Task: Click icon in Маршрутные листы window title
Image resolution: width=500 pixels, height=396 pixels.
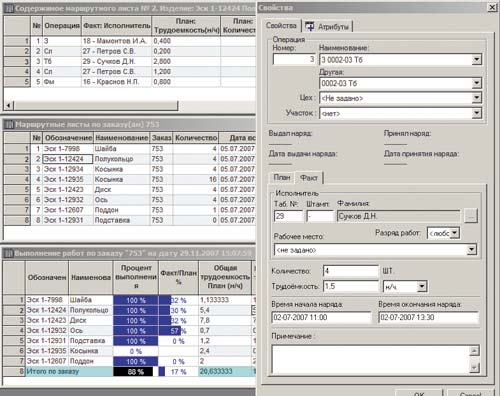Action: [9, 125]
